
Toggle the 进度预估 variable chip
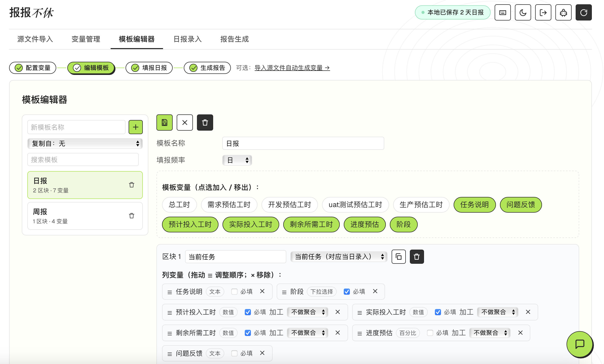(365, 224)
